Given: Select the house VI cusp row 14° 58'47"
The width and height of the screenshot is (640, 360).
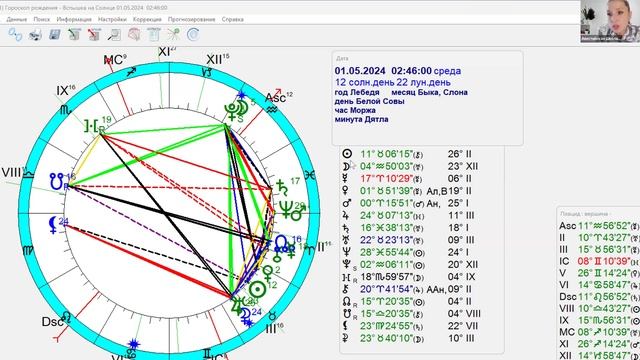Looking at the screenshot, I should point(599,284).
